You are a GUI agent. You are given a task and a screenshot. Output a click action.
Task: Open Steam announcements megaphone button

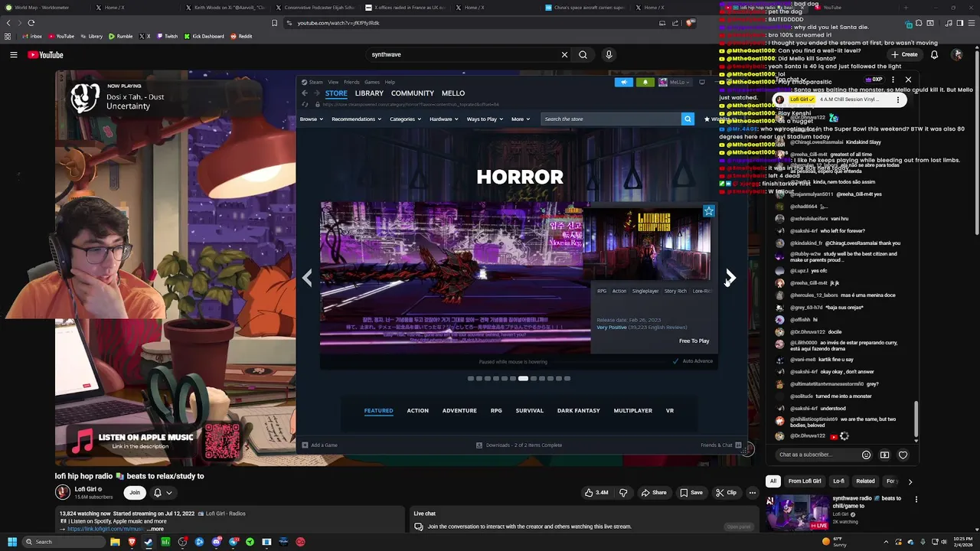[624, 82]
